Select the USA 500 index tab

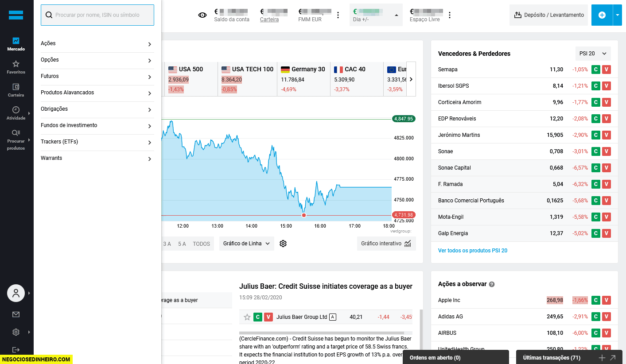point(191,79)
